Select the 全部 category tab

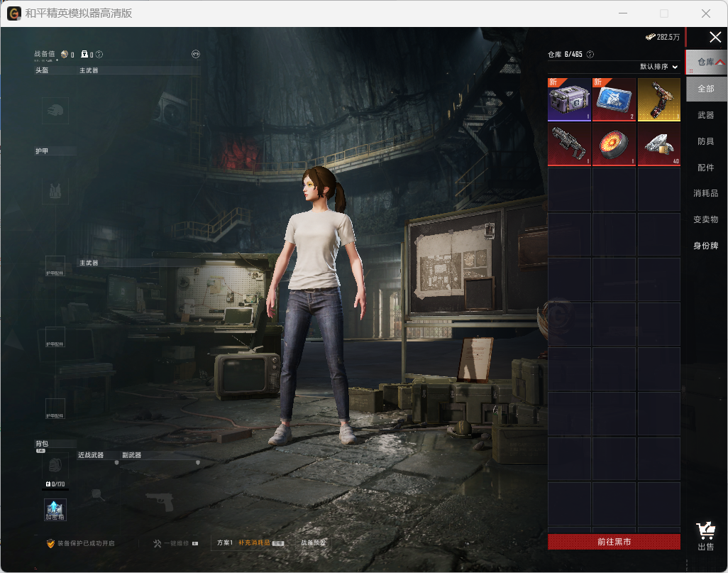point(706,89)
